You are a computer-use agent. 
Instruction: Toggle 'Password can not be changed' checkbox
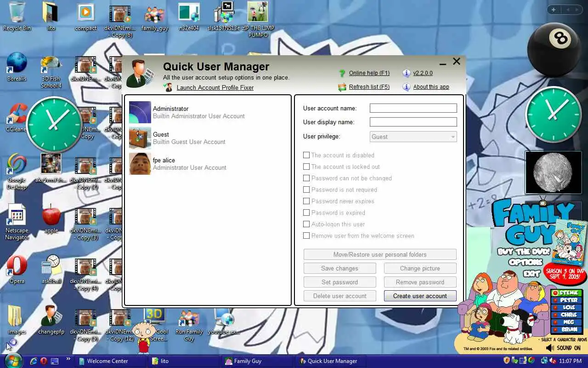pyautogui.click(x=306, y=178)
